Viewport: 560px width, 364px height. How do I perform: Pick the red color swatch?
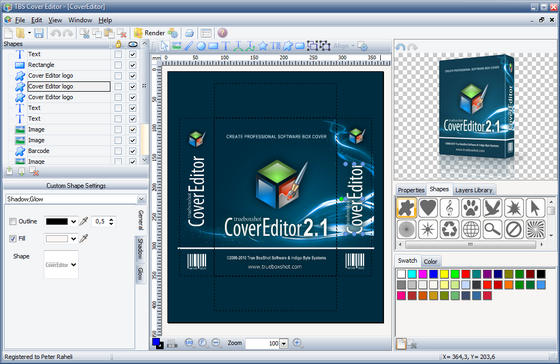point(466,274)
